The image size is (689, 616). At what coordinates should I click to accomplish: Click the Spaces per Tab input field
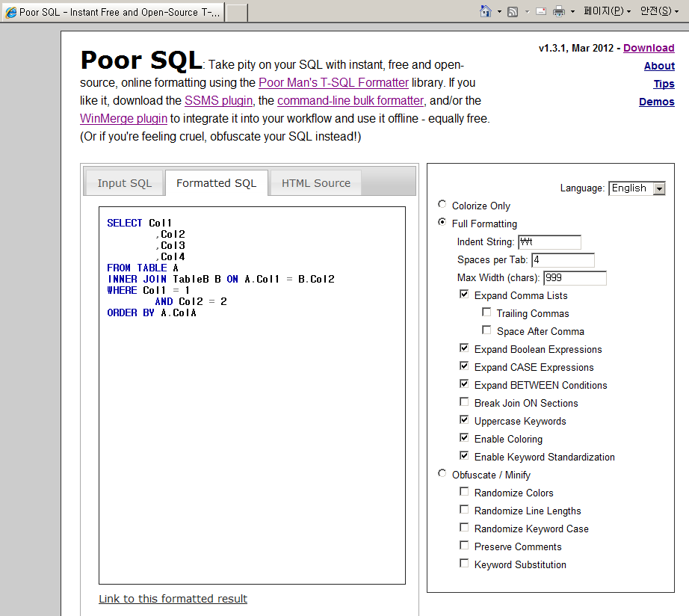point(563,260)
